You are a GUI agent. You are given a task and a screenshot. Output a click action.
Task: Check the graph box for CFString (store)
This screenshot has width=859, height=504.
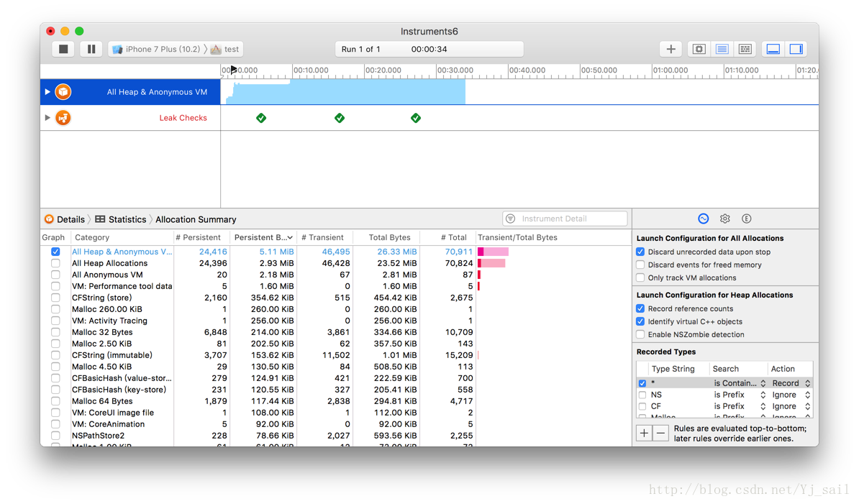tap(55, 298)
